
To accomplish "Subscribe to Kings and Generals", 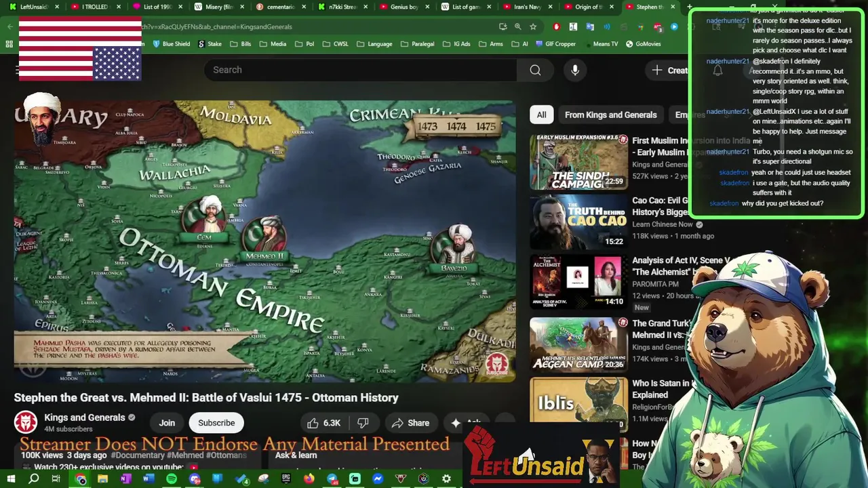I will coord(216,423).
